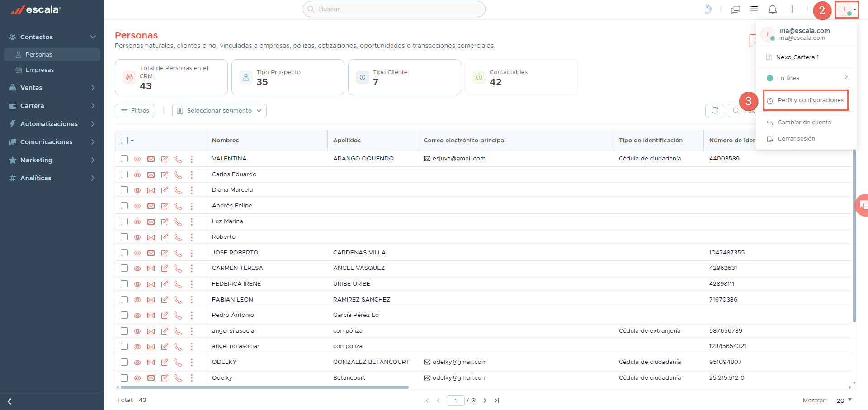Click the plus add icon in top bar
The height and width of the screenshot is (410, 868).
coord(792,9)
